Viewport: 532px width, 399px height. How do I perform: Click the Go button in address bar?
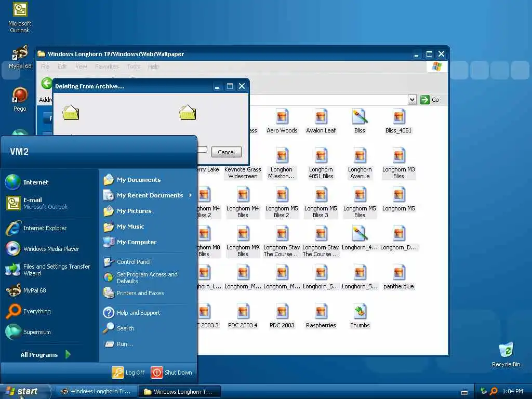430,100
